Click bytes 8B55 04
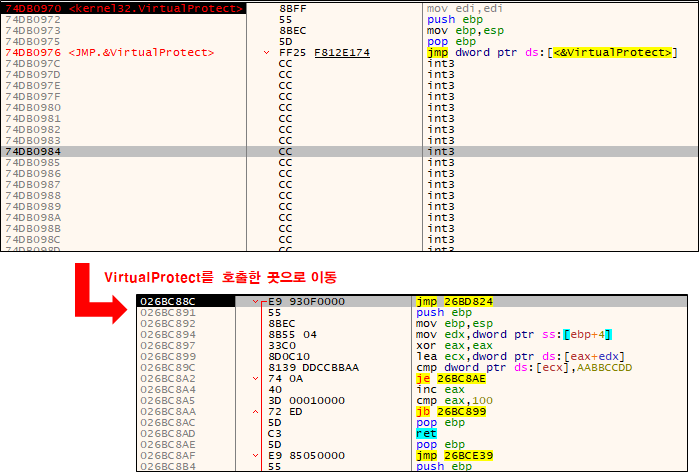699x472 pixels. click(292, 334)
